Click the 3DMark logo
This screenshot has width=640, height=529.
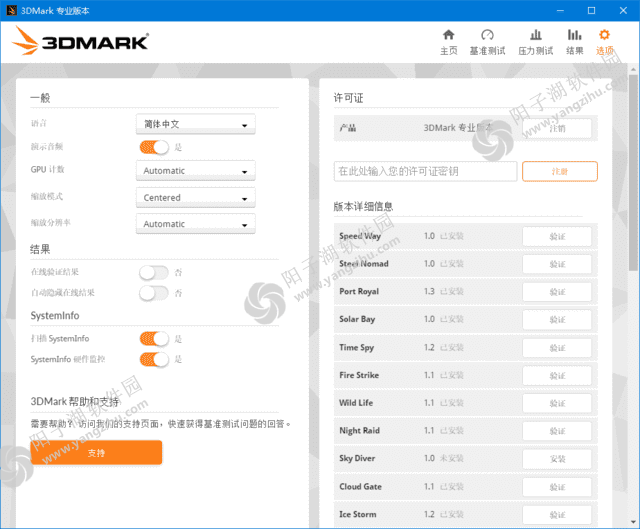tap(80, 41)
